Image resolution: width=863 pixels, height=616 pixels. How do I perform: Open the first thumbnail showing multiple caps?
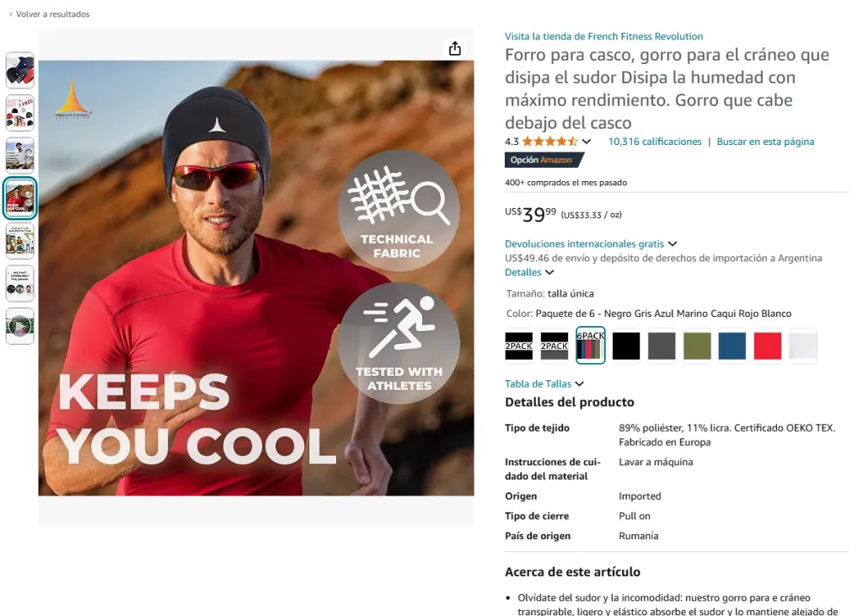pos(20,70)
